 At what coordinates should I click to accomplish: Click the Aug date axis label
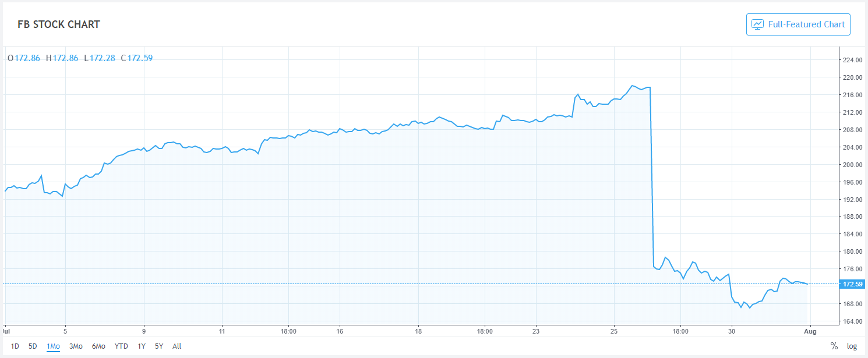pyautogui.click(x=811, y=331)
